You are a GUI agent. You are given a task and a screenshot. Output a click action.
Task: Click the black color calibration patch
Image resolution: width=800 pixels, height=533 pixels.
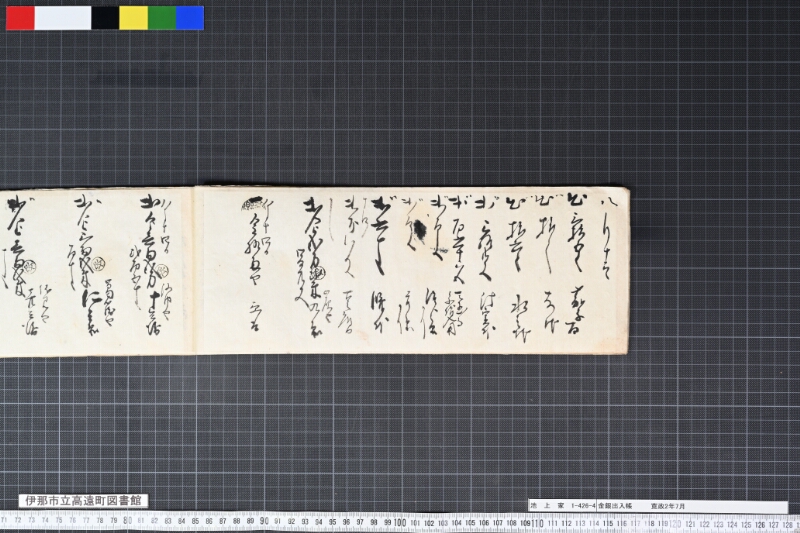click(x=106, y=18)
